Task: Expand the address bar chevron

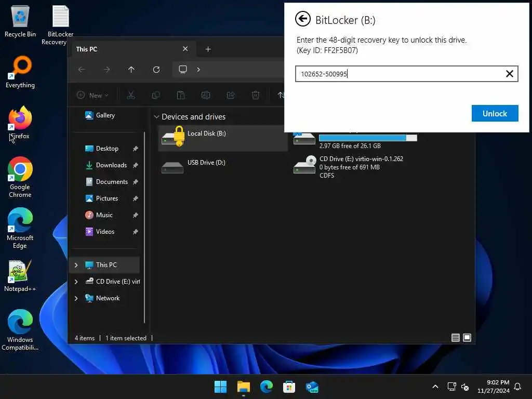Action: click(198, 70)
